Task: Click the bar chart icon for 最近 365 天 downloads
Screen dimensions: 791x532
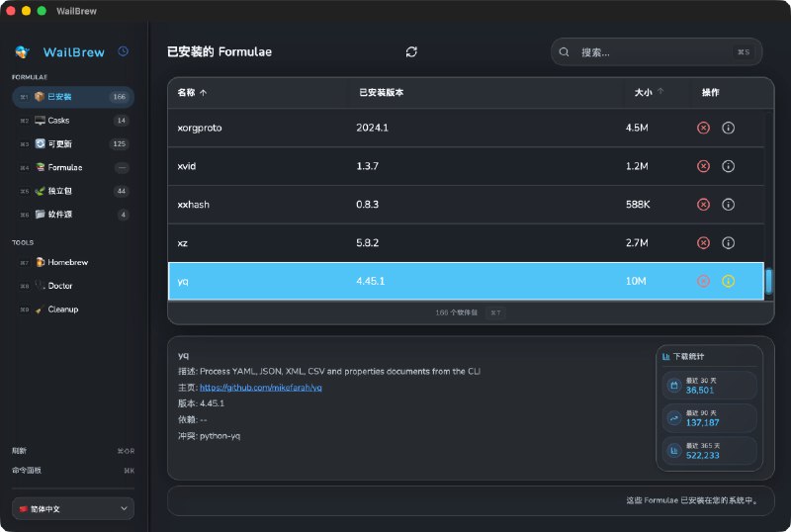Action: coord(674,451)
